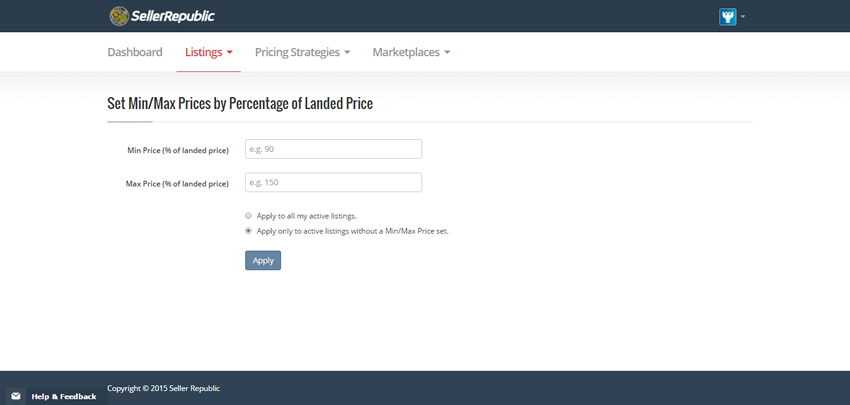Screen dimensions: 850x405
Task: Expand the Marketplaces dropdown menu
Action: coord(411,52)
